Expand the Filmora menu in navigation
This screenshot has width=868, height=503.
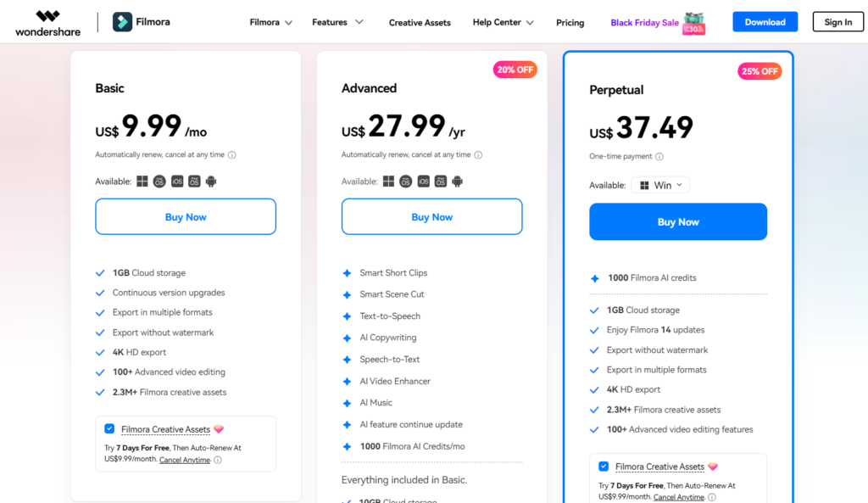(270, 23)
